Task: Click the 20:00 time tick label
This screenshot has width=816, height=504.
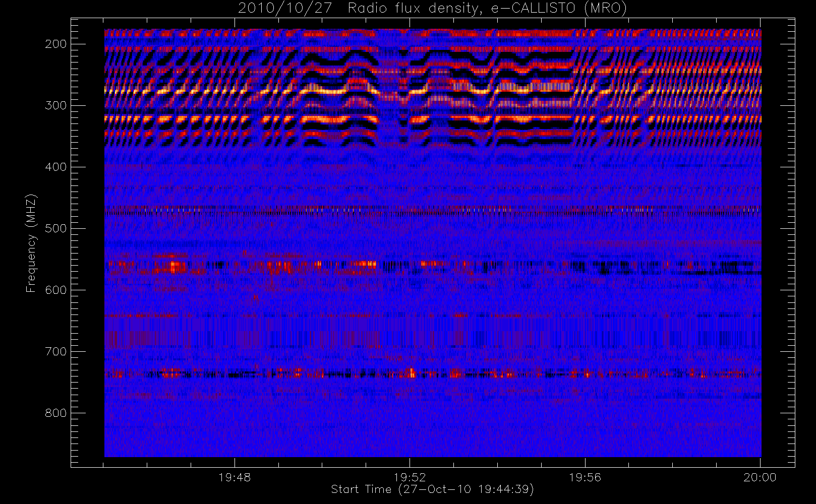Action: pos(760,477)
